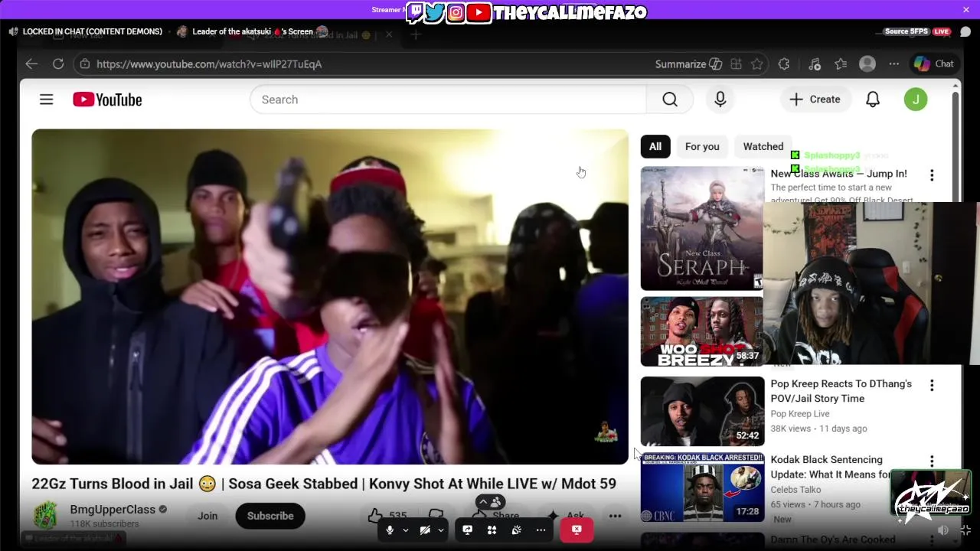Click the Pop Kreep Live channel name

click(800, 414)
